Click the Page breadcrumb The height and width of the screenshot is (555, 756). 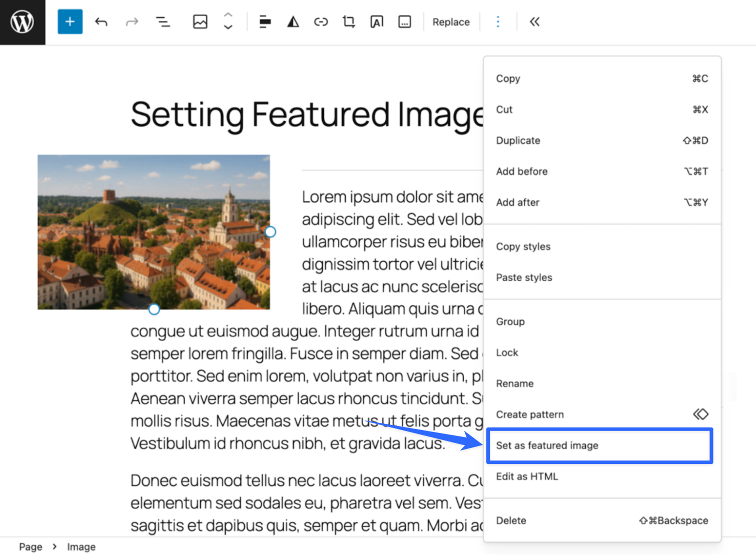31,547
